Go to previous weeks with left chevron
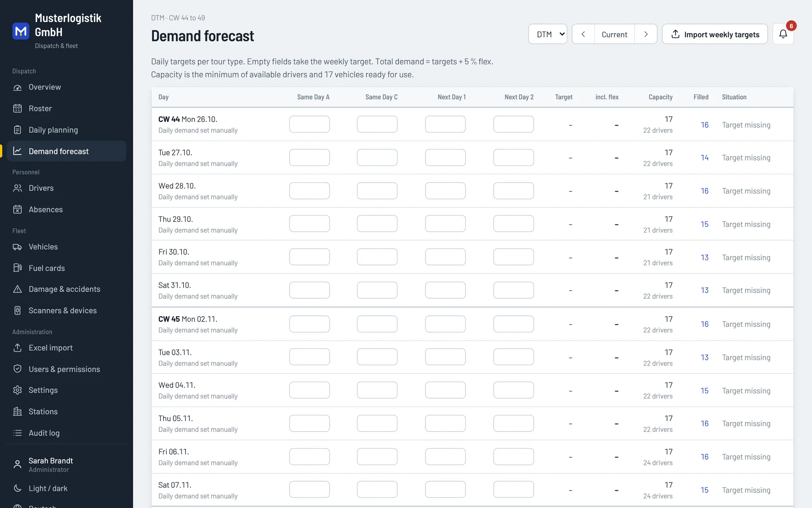Screen dimensions: 812x508 click(x=583, y=34)
